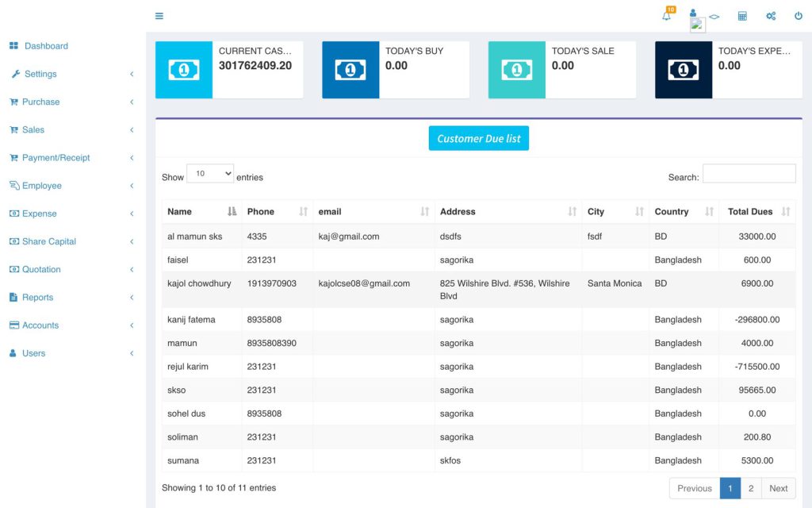Click Next to view more customer entries
The height and width of the screenshot is (508, 812).
778,487
